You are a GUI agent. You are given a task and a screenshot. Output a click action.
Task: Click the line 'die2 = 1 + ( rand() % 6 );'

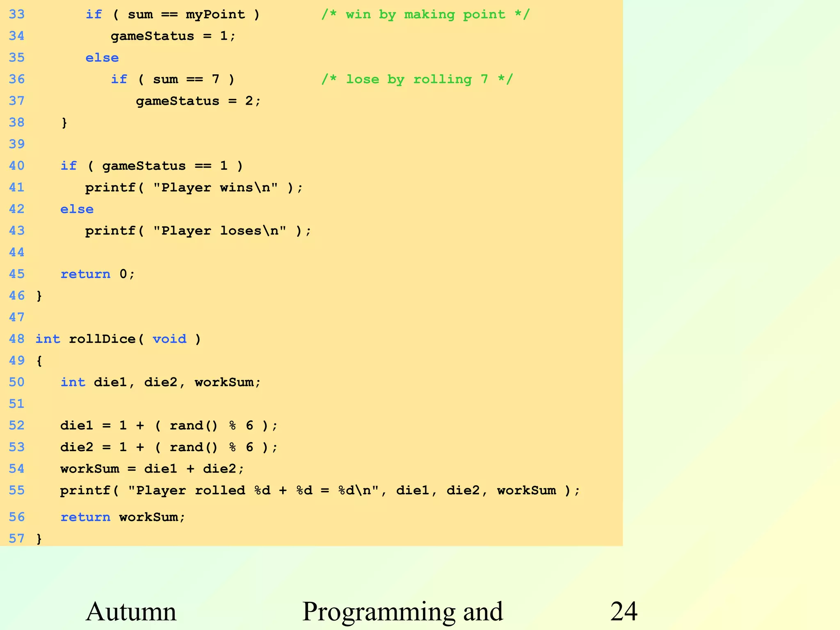pyautogui.click(x=169, y=447)
